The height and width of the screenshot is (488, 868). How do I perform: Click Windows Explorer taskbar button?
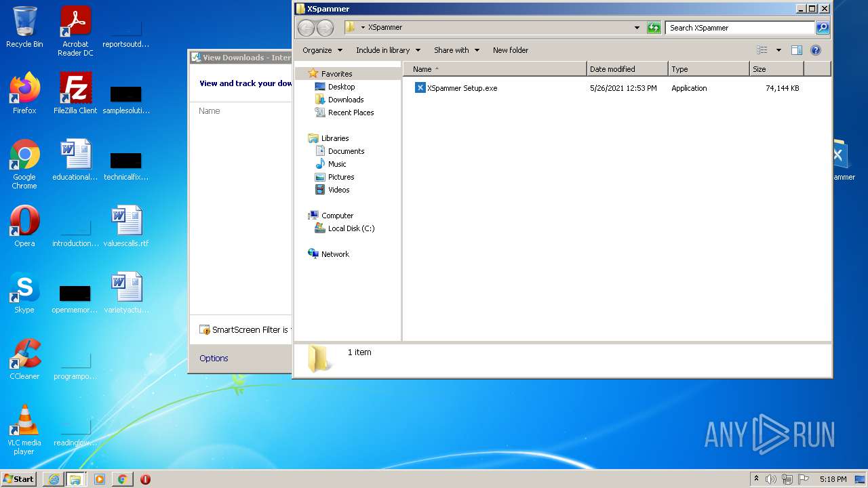click(75, 479)
